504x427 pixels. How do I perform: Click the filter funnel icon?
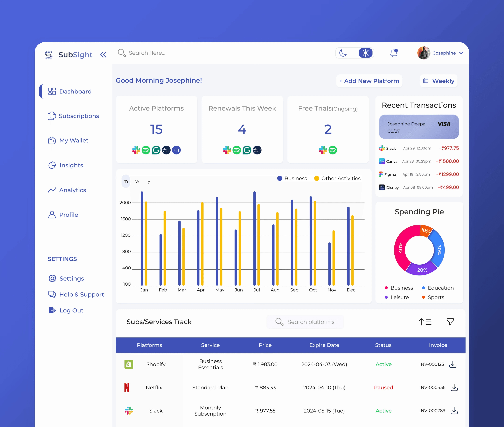[450, 322]
